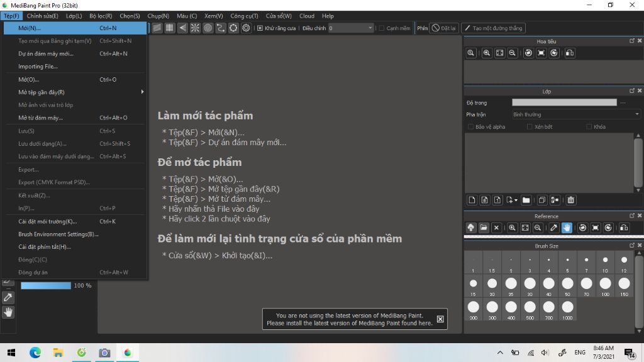Show hidden system tray icons chevron

pos(500,353)
